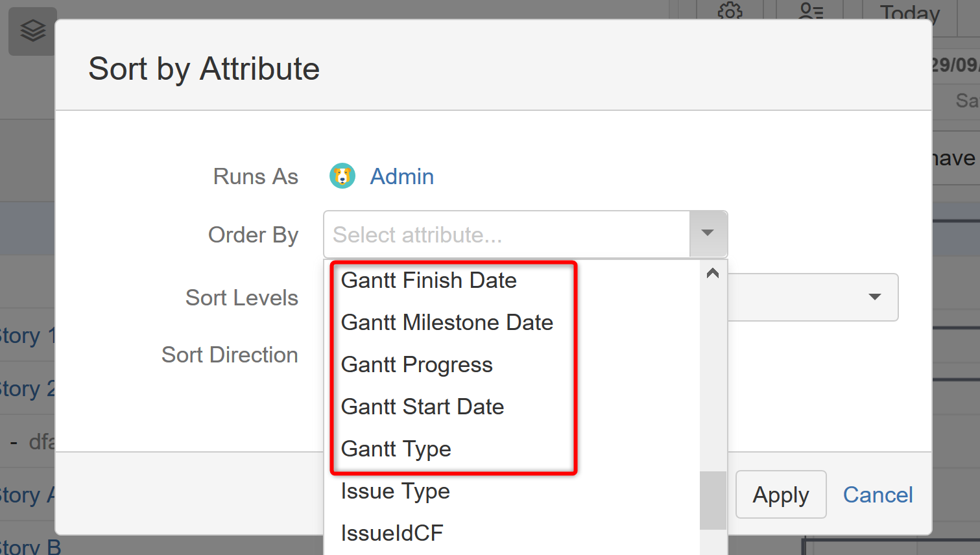
Task: Select Gantt Milestone Date attribute
Action: [x=448, y=322]
